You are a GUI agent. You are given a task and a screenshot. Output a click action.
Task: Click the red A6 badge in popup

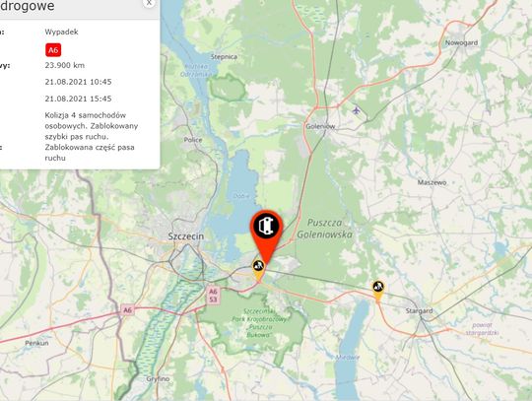(x=53, y=50)
